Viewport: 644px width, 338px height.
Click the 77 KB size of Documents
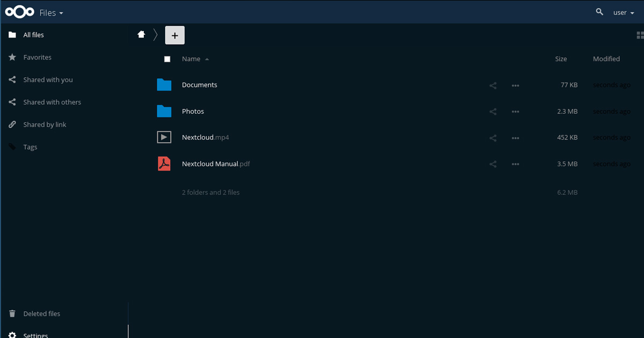569,85
